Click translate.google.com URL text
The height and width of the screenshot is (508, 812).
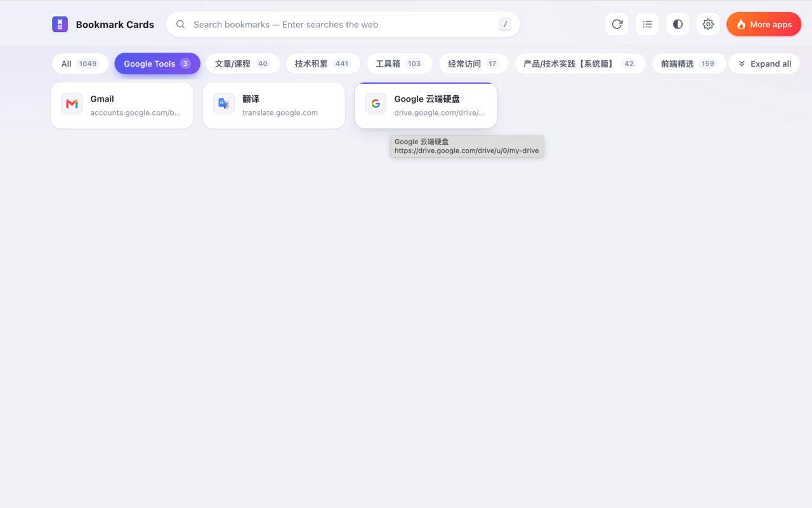(280, 113)
